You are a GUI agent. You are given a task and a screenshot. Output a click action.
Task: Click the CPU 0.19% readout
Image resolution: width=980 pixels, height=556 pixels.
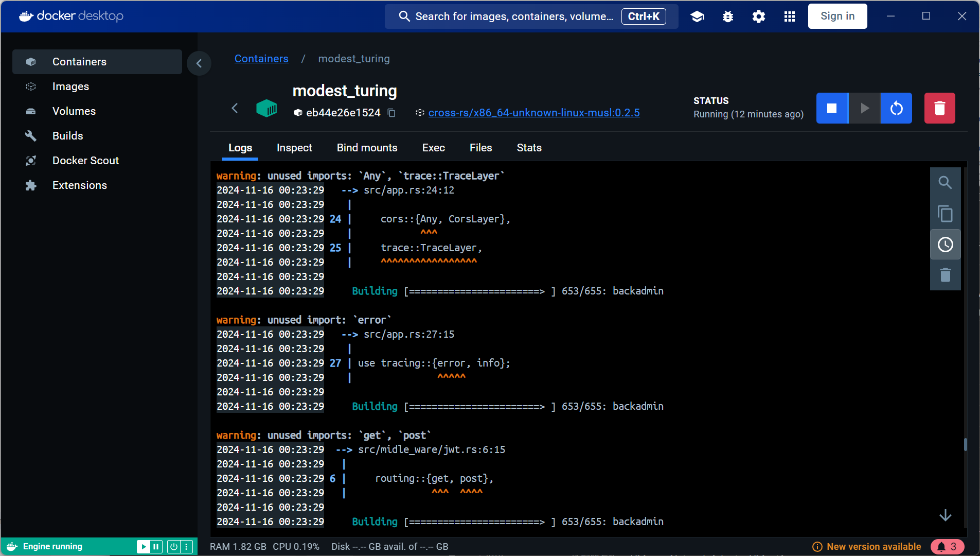(296, 547)
